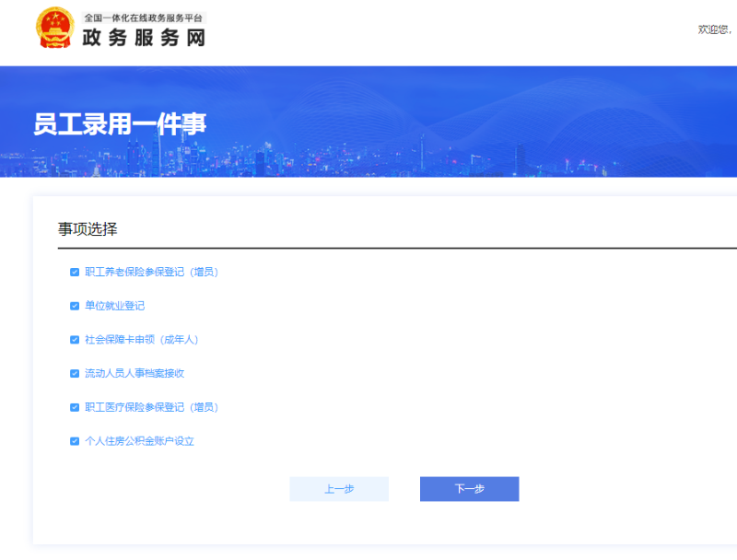737x560 pixels.
Task: Toggle the 单位就业登记 checkbox
Action: 75,306
